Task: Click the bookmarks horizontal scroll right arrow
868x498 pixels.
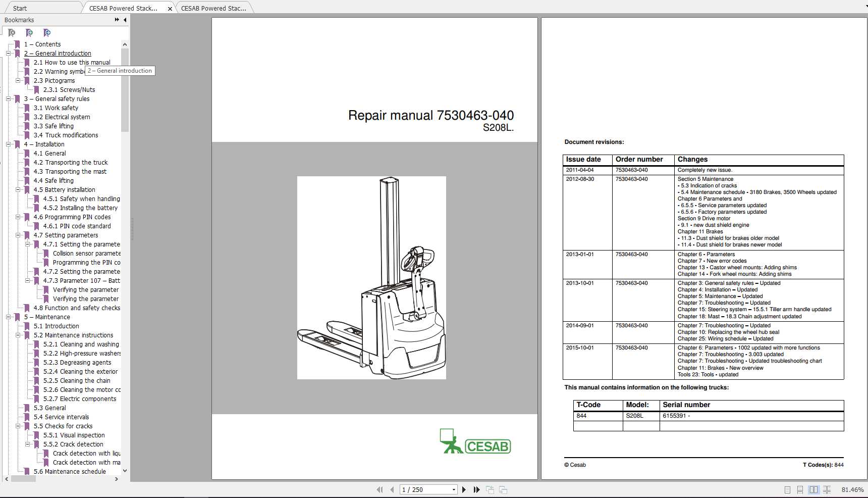Action: pyautogui.click(x=117, y=479)
